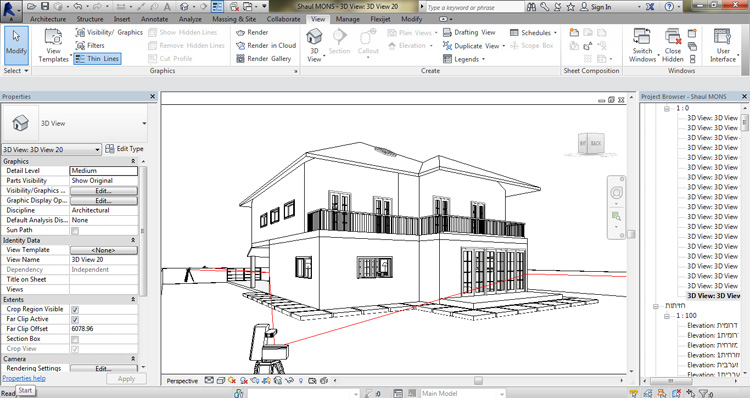Open the Filters tool

click(x=90, y=45)
